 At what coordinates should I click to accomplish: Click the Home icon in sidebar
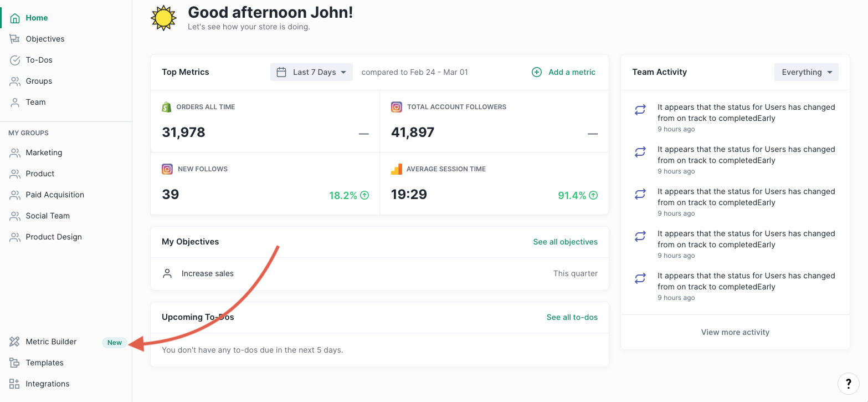[15, 18]
